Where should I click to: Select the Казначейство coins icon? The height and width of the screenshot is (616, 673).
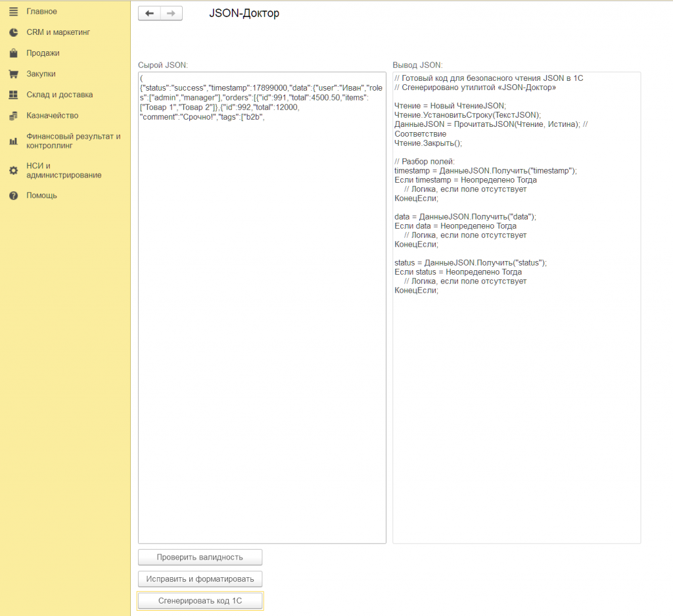(x=13, y=116)
